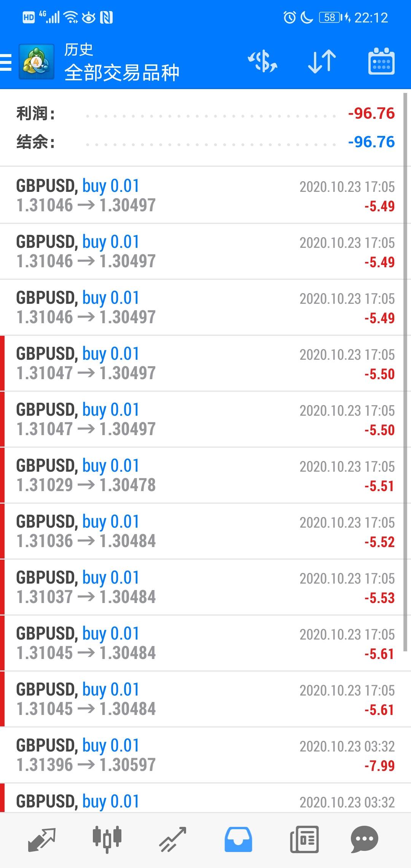Select the History inbox tab
The height and width of the screenshot is (868, 411).
[238, 839]
